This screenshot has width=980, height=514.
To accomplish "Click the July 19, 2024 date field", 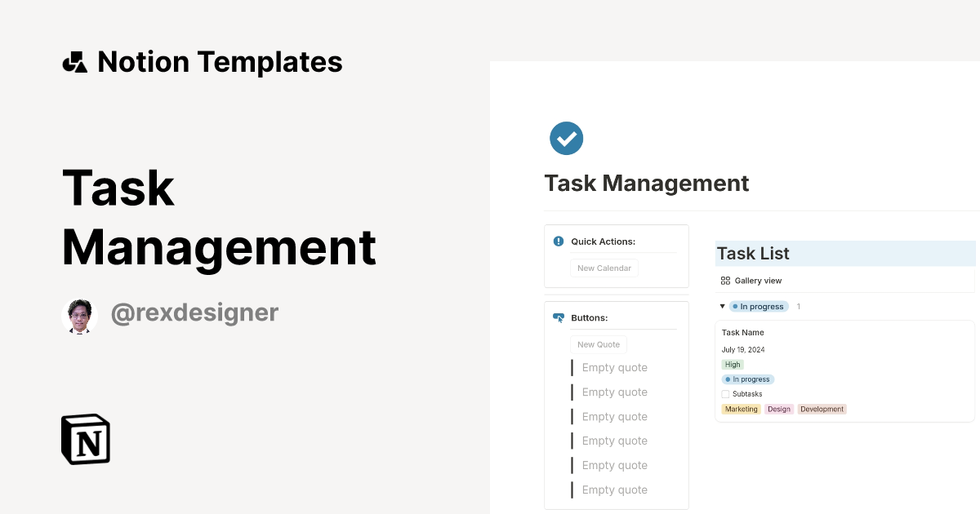I will pos(744,349).
